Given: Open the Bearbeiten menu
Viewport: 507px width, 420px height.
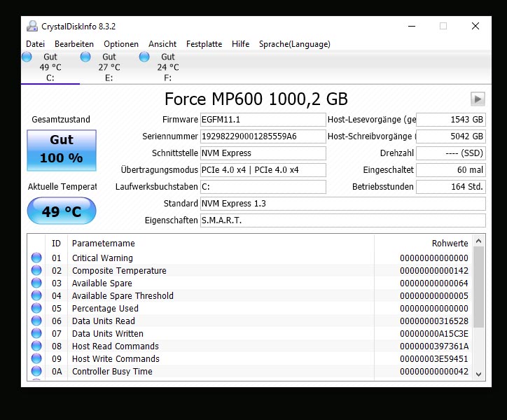Looking at the screenshot, I should tap(74, 44).
